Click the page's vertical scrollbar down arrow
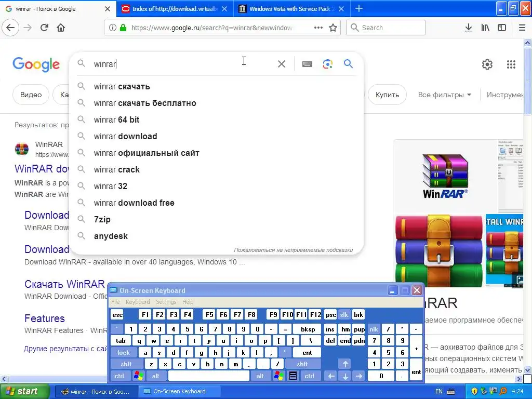This screenshot has height=399, width=532. coord(527,369)
